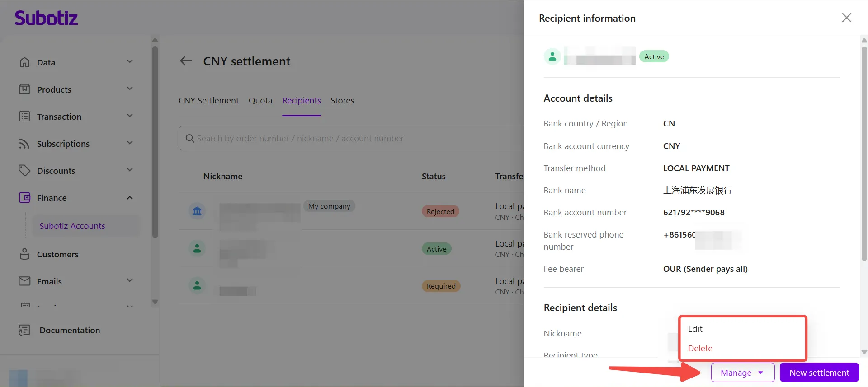Open Subotiz Accounts in sidebar

[x=86, y=226]
